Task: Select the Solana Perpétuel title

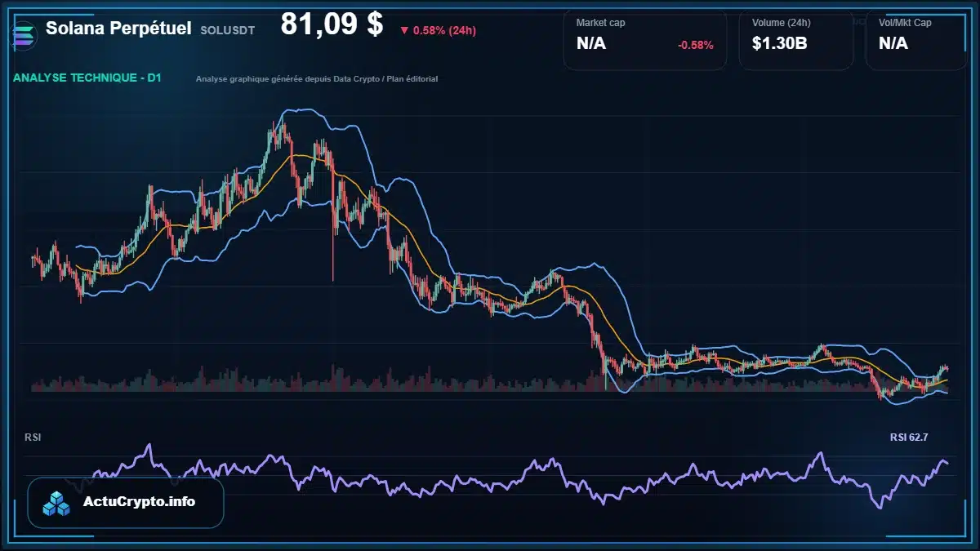Action: (x=118, y=28)
